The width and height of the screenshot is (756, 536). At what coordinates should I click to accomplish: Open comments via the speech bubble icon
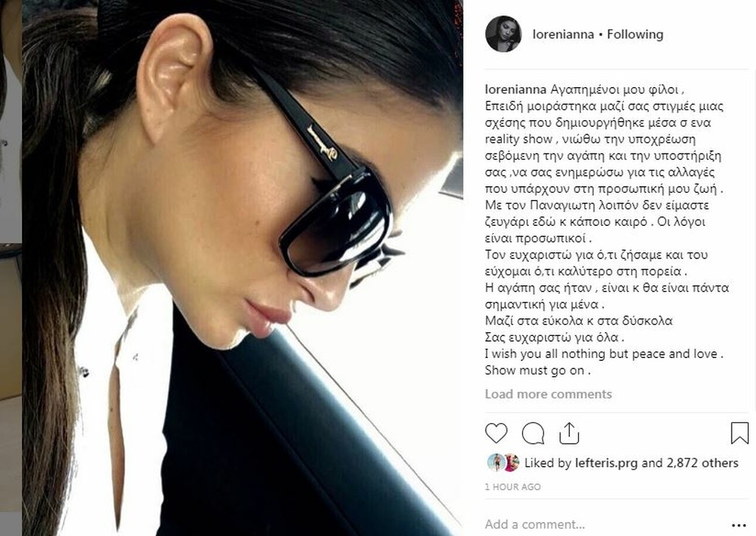533,433
